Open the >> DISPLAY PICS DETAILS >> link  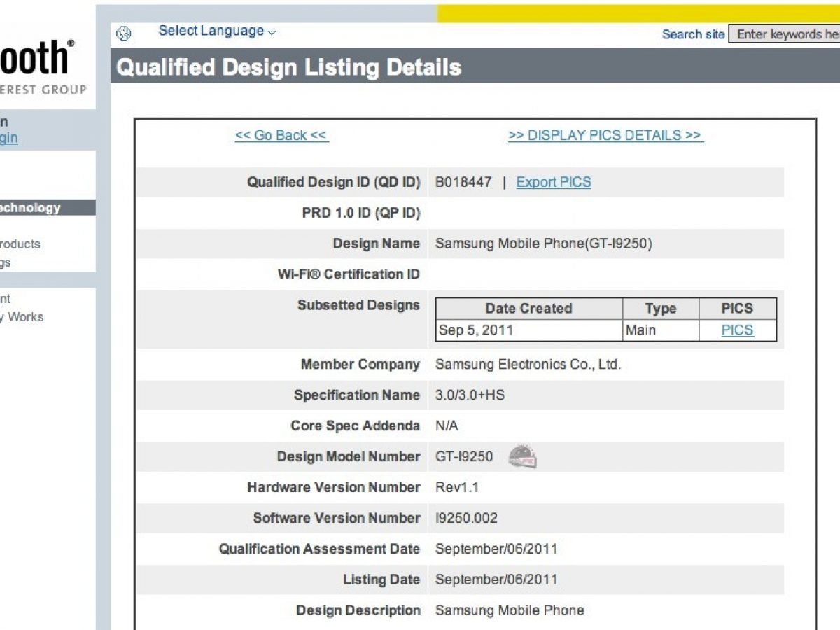[x=605, y=135]
